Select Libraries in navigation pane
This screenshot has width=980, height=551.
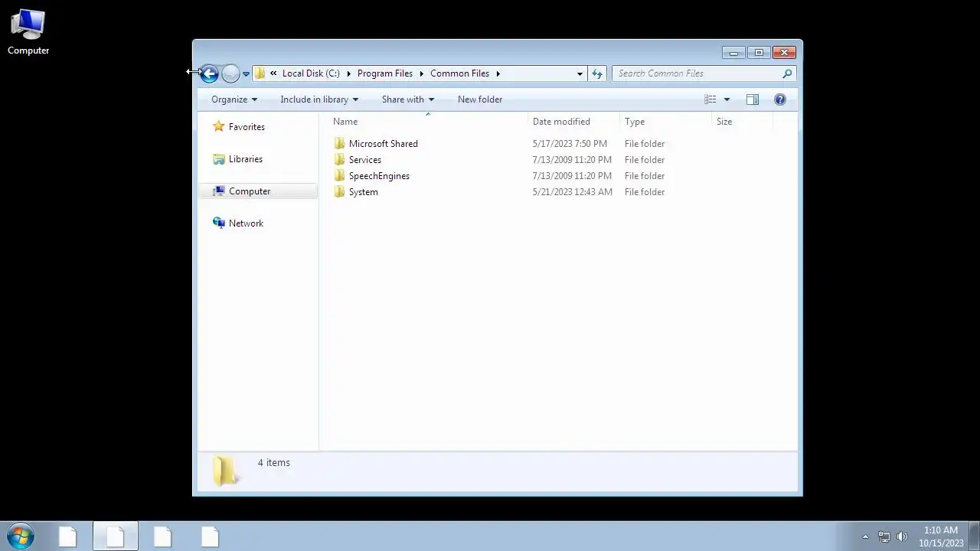pyautogui.click(x=246, y=159)
